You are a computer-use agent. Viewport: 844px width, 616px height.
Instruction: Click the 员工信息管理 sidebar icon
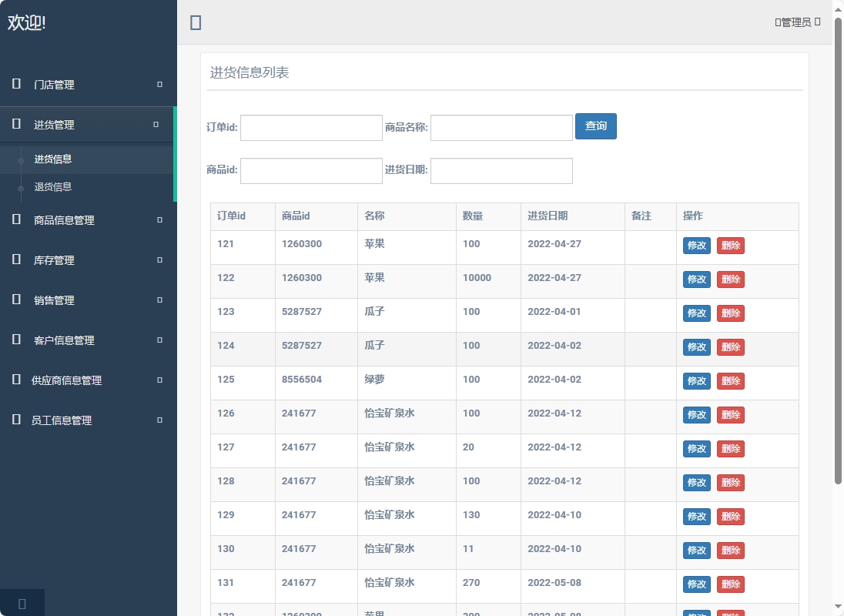[15, 420]
